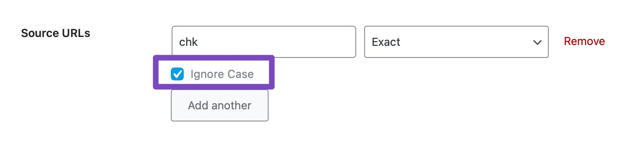Select the Source URLs label
This screenshot has width=644, height=156.
[x=55, y=33]
